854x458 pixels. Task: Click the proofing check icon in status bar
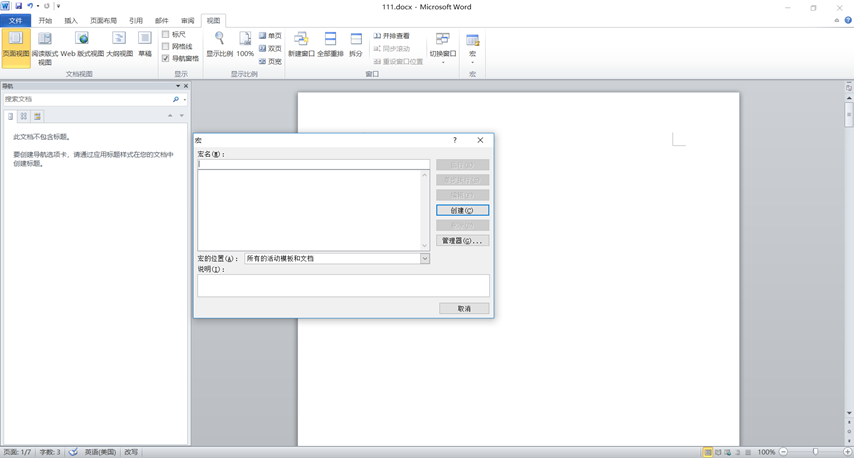73,452
